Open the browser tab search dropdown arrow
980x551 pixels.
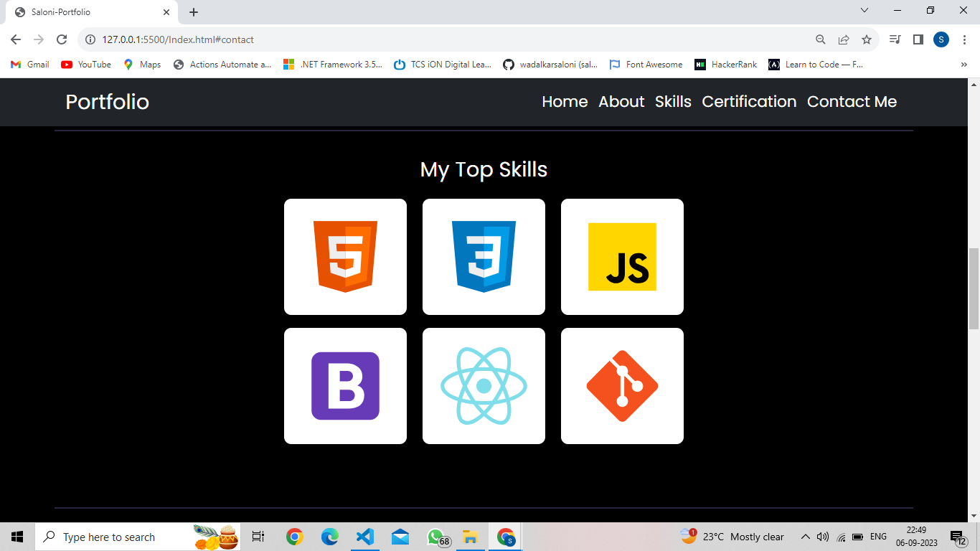[x=863, y=10]
